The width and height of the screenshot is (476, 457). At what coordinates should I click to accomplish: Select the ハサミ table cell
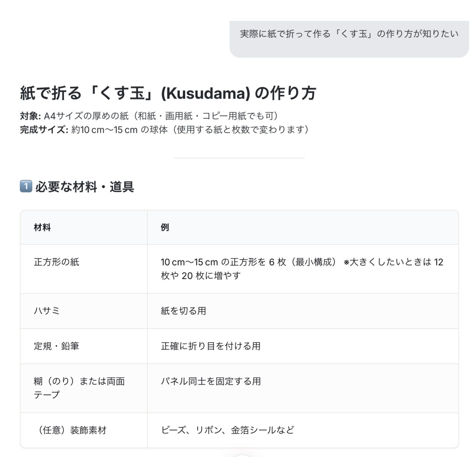pos(47,311)
